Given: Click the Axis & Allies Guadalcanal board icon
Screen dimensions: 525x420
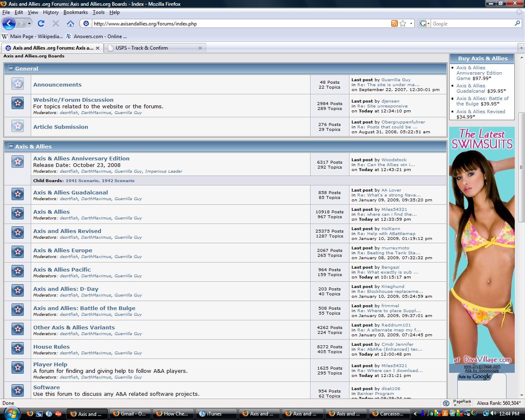Looking at the screenshot, I should 18,194.
